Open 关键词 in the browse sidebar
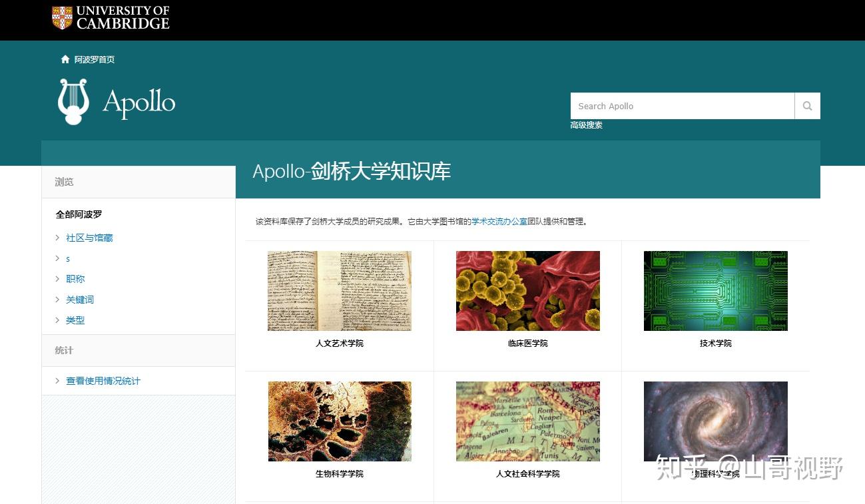The height and width of the screenshot is (504, 865). coord(80,300)
